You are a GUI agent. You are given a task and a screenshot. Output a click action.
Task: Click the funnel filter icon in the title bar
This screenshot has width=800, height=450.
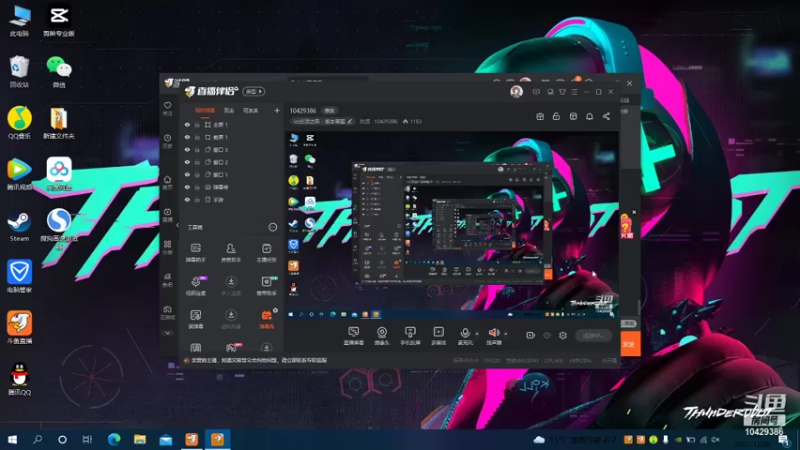562,92
